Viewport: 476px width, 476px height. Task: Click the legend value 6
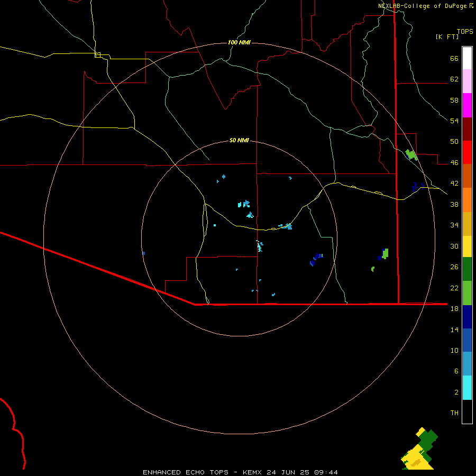click(x=456, y=371)
